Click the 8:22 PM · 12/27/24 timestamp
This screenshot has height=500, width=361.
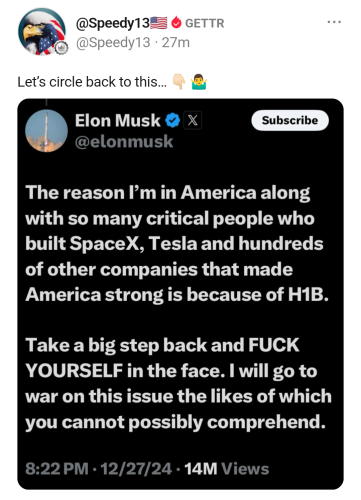99,469
